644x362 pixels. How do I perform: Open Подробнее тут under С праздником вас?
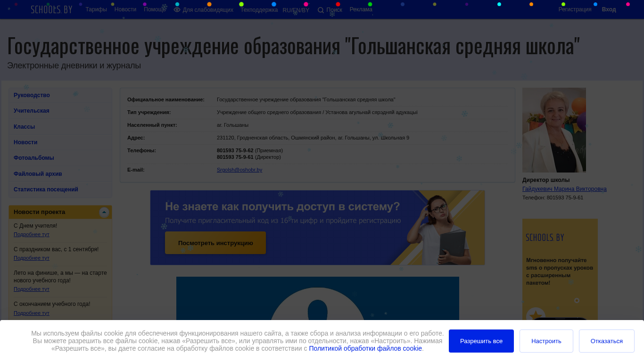pyautogui.click(x=32, y=258)
